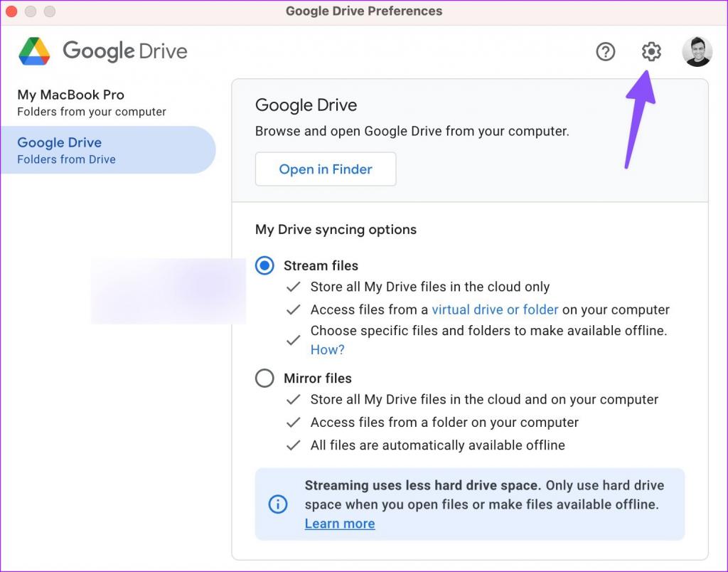Open the Learn more link
This screenshot has width=728, height=572.
point(340,524)
